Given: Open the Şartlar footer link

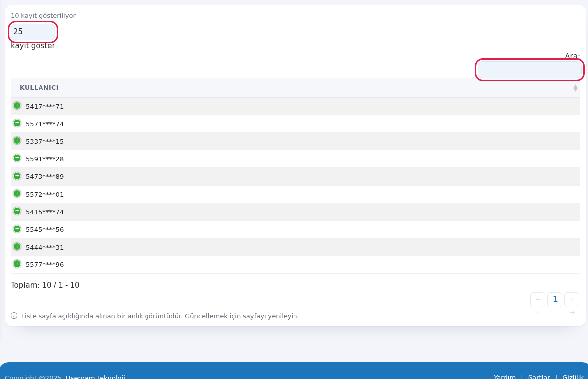Looking at the screenshot, I should (539, 377).
